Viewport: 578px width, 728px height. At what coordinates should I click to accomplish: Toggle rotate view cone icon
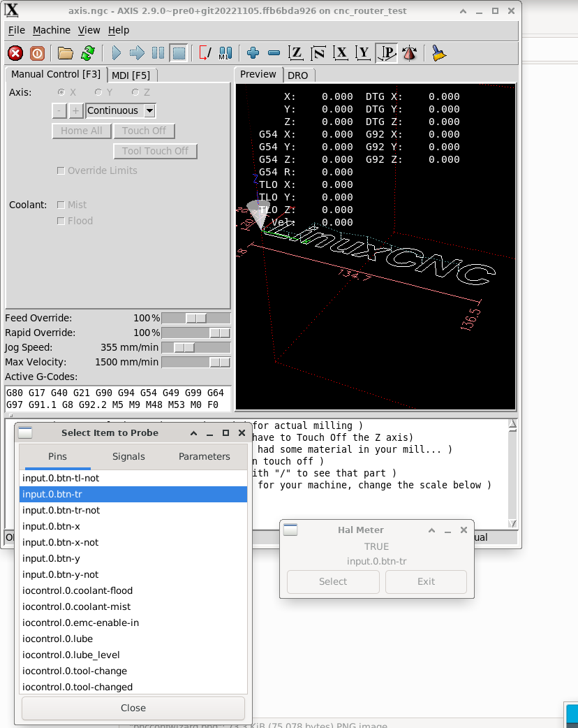[x=410, y=53]
